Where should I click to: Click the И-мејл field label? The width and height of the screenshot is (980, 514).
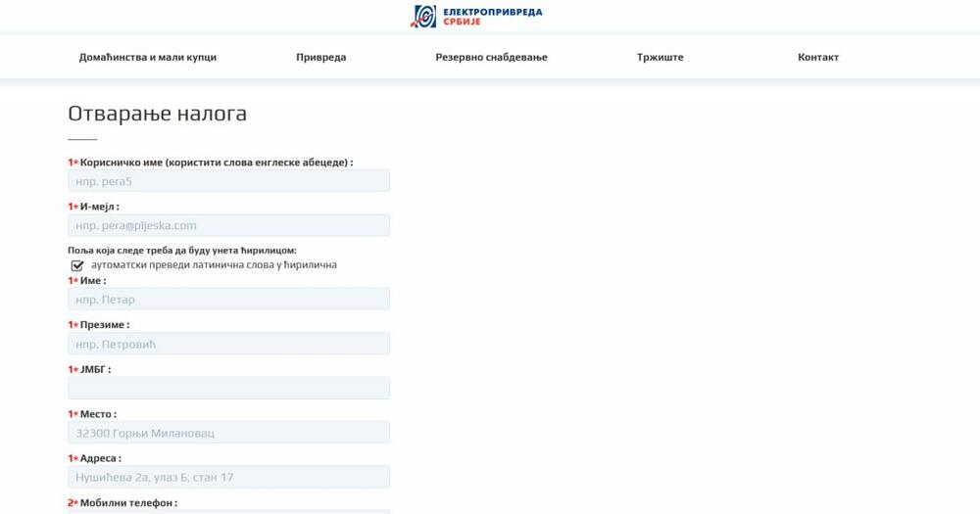(x=98, y=207)
